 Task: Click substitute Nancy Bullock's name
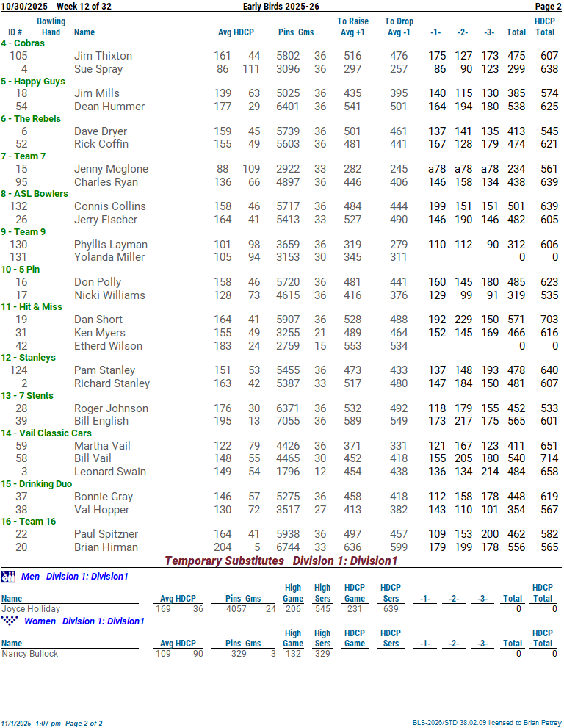point(29,654)
